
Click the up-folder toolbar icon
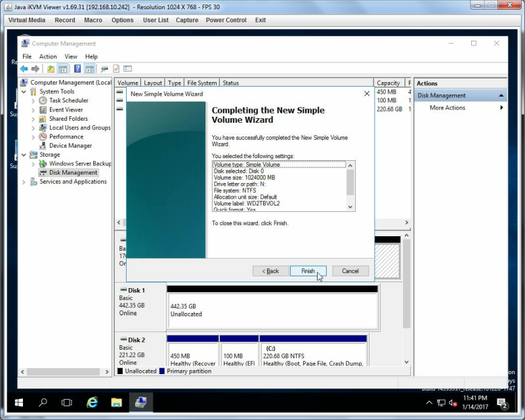point(51,69)
